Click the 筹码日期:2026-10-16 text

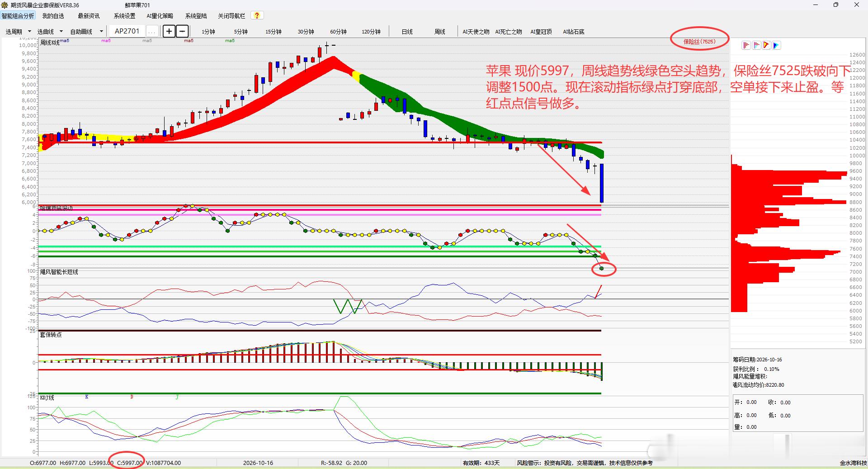(x=758, y=360)
